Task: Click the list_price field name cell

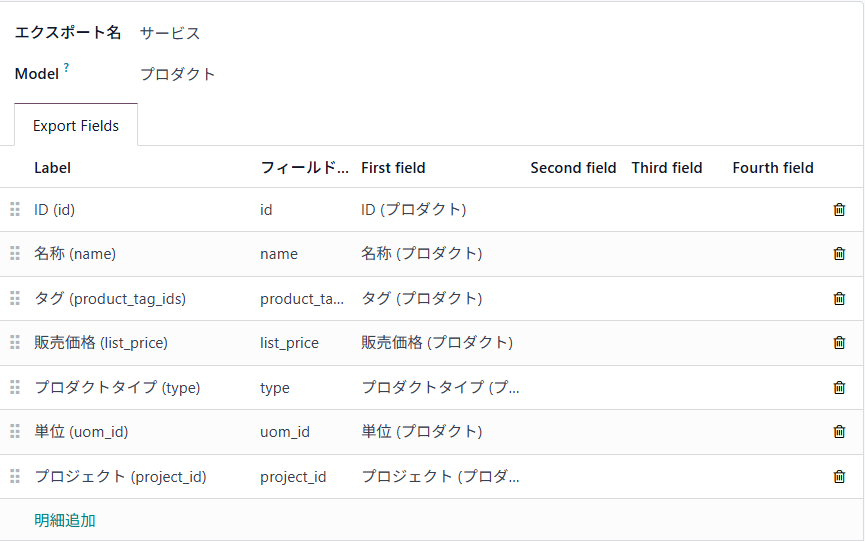Action: (289, 343)
